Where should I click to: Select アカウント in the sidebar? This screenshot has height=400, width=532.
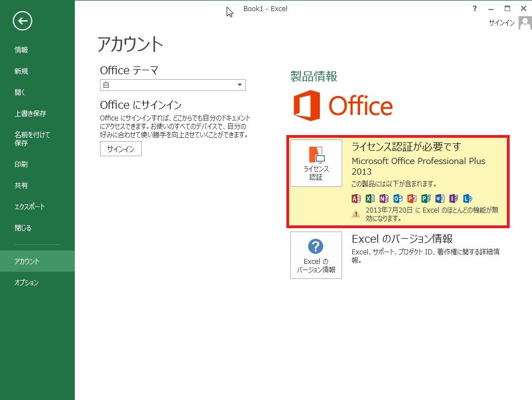click(x=37, y=261)
